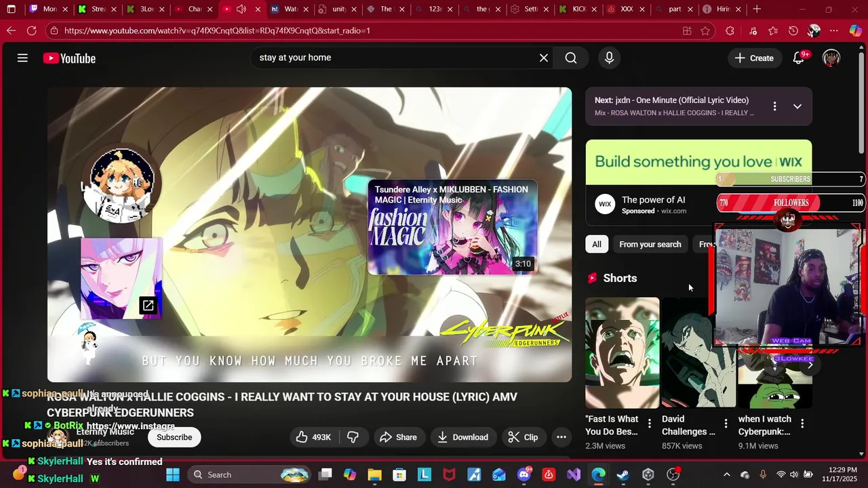Click the Subscribe button
Screen dimensions: 868x488
(x=174, y=437)
